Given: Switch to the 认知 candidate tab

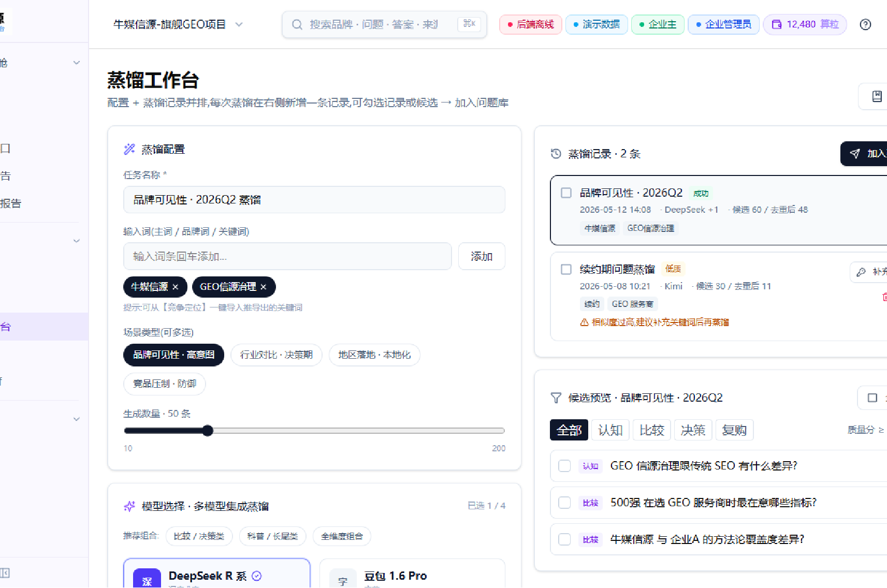Looking at the screenshot, I should (610, 430).
